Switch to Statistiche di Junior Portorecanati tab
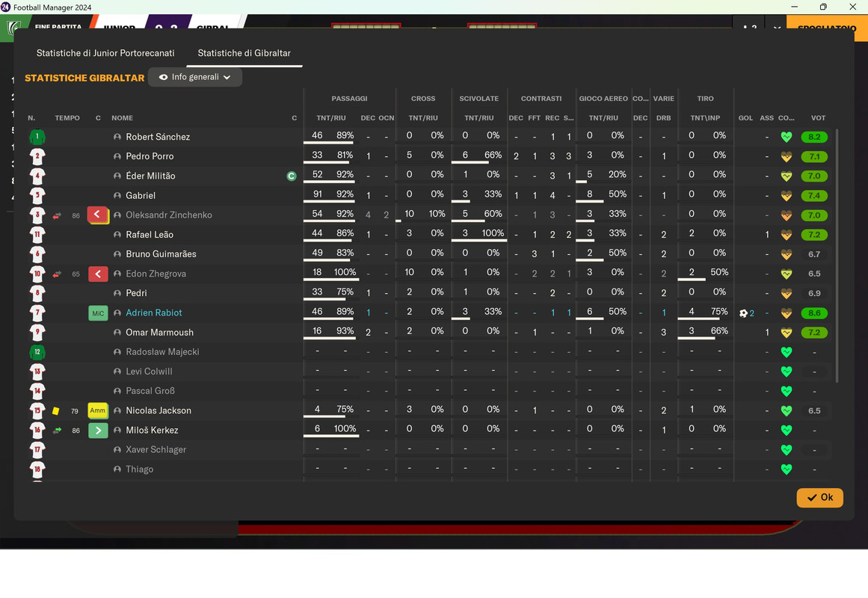 point(105,53)
